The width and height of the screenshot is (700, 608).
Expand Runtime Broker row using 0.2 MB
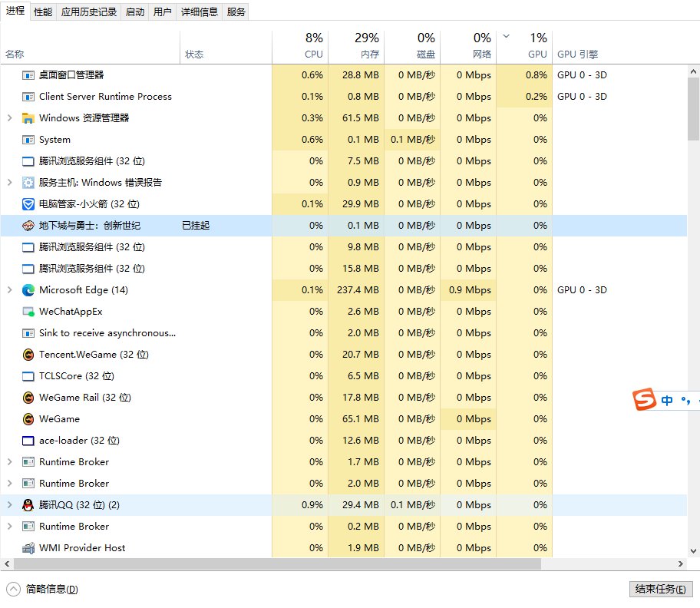click(10, 527)
